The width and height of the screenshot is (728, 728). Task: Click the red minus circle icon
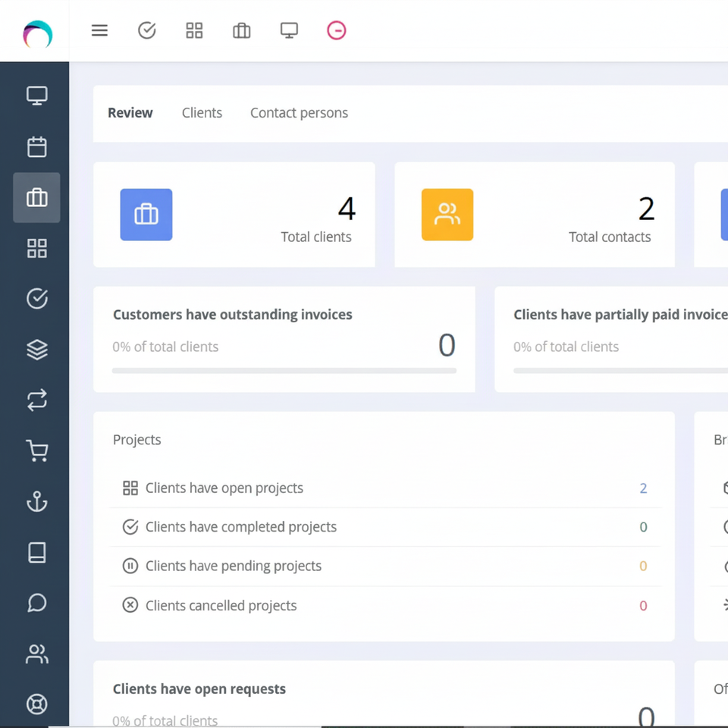click(x=336, y=30)
